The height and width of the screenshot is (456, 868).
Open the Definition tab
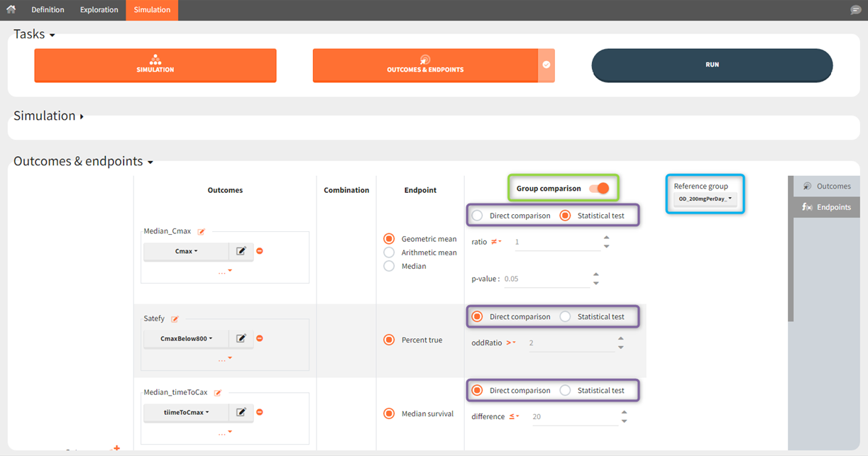click(48, 10)
